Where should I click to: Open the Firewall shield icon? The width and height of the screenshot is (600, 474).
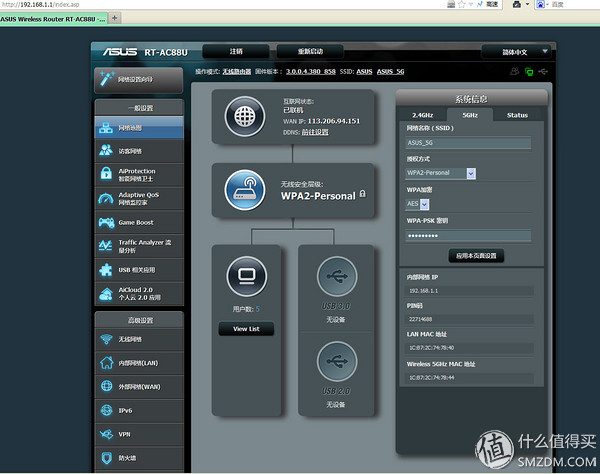pyautogui.click(x=107, y=458)
